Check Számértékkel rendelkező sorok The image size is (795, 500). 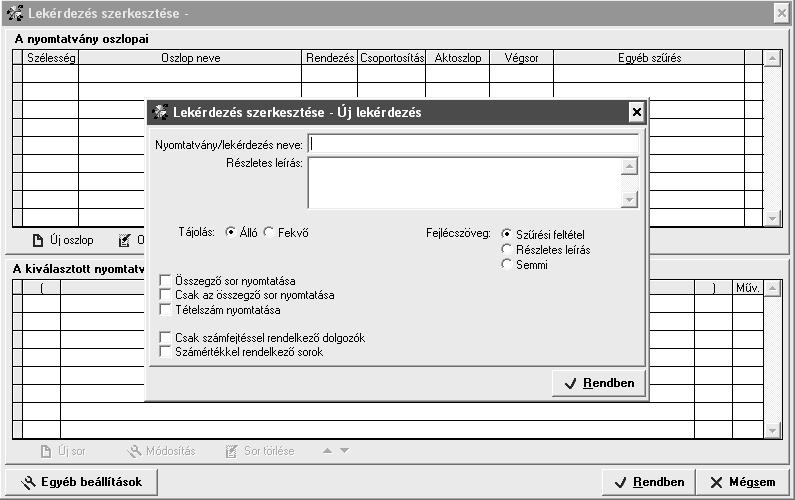(165, 351)
